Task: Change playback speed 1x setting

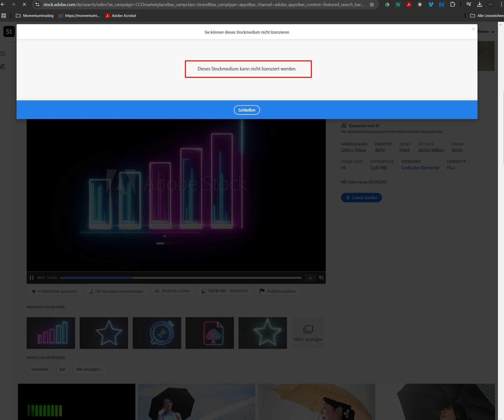Action: (310, 278)
